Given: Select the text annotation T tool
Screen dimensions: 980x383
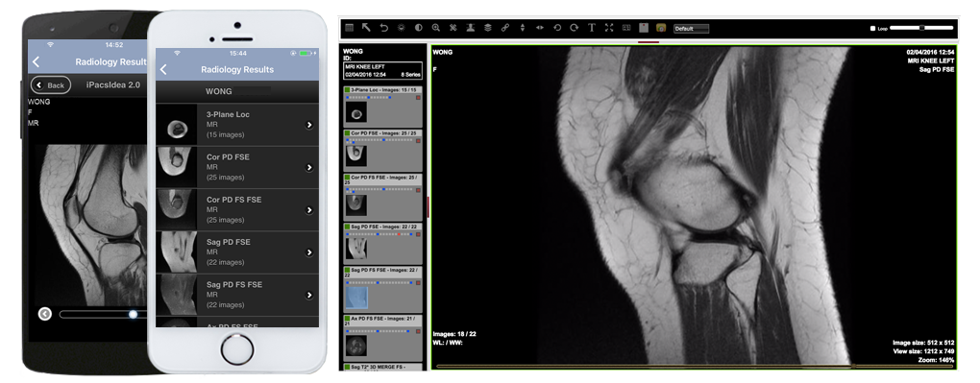Looking at the screenshot, I should pyautogui.click(x=592, y=28).
